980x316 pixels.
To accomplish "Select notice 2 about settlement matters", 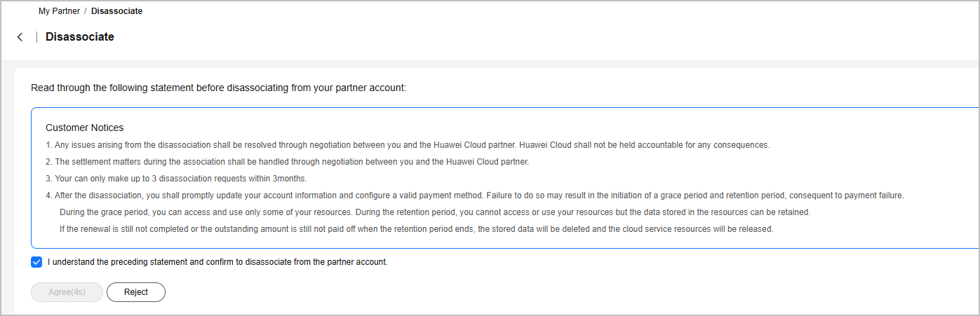I will coord(287,162).
